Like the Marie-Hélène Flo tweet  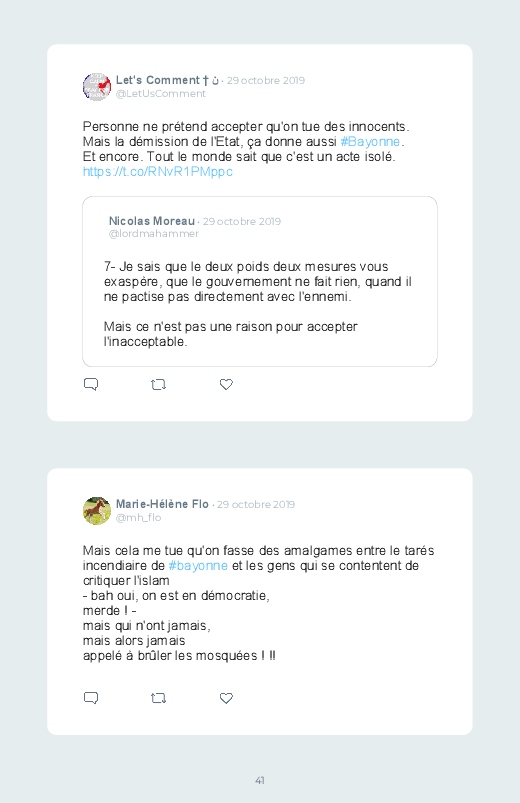226,698
